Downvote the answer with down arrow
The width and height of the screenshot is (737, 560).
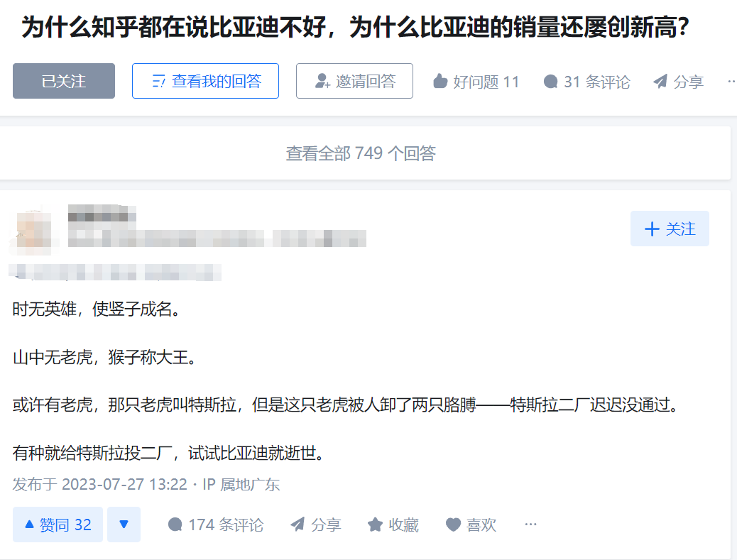click(x=124, y=525)
